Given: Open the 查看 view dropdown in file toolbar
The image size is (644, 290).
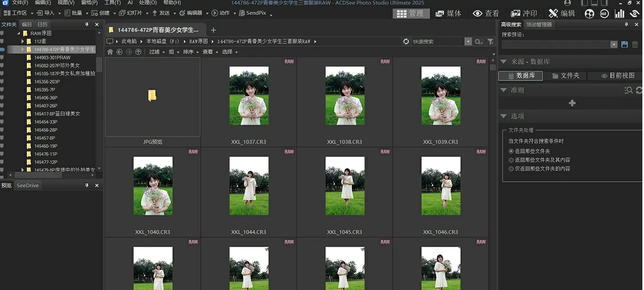Looking at the screenshot, I should (x=210, y=52).
